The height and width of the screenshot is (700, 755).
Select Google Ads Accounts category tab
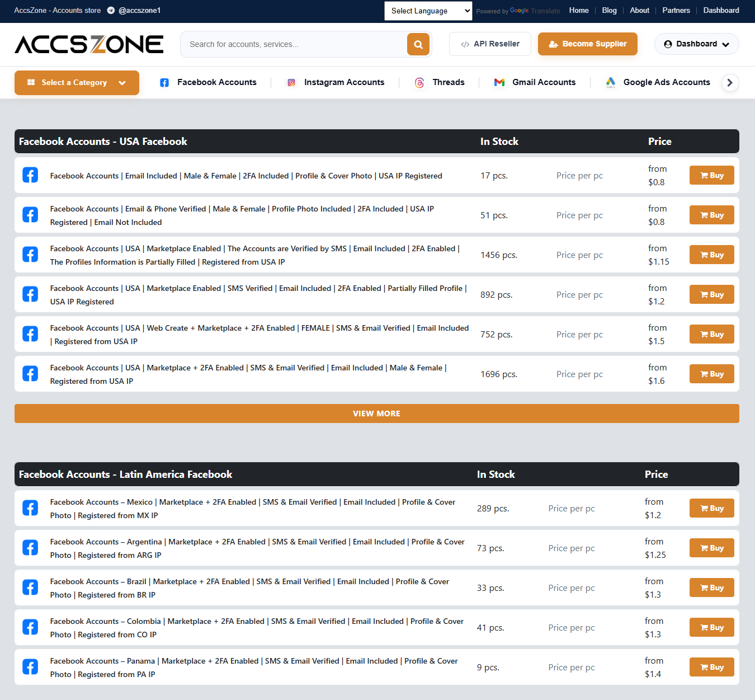(x=658, y=83)
